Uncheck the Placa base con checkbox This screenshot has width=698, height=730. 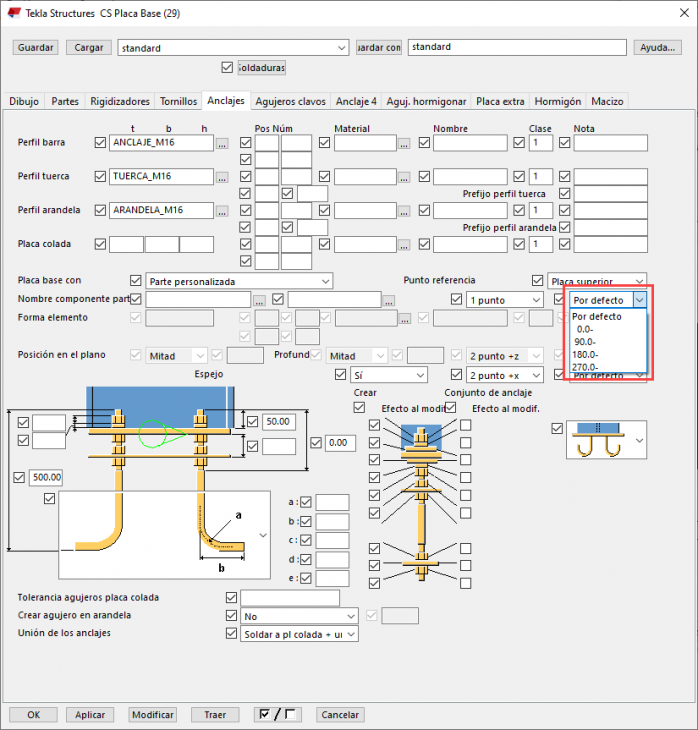pos(136,281)
